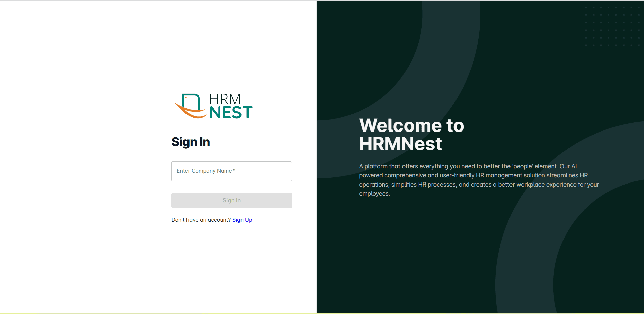Click the description's first line mentioning 'people' element
Image resolution: width=644 pixels, height=314 pixels.
(468, 166)
